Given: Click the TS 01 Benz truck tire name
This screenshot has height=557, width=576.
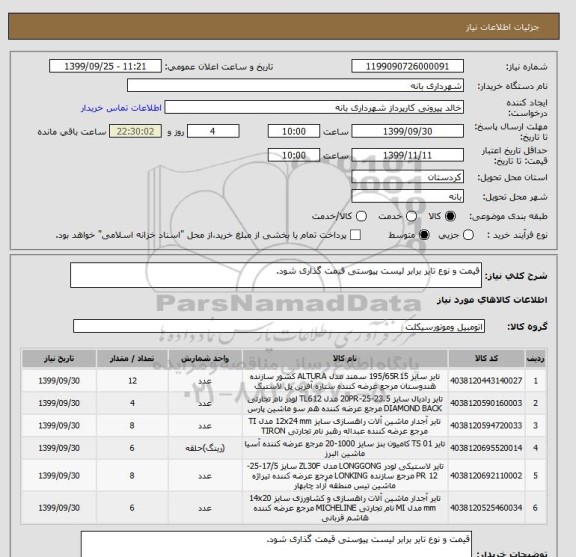Looking at the screenshot, I should click(x=345, y=448).
